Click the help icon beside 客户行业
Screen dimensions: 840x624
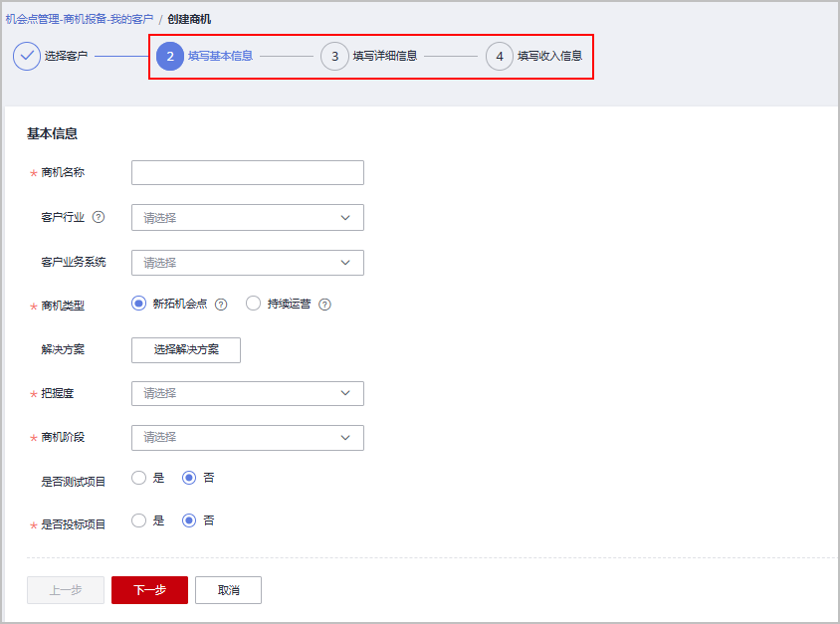click(x=98, y=217)
